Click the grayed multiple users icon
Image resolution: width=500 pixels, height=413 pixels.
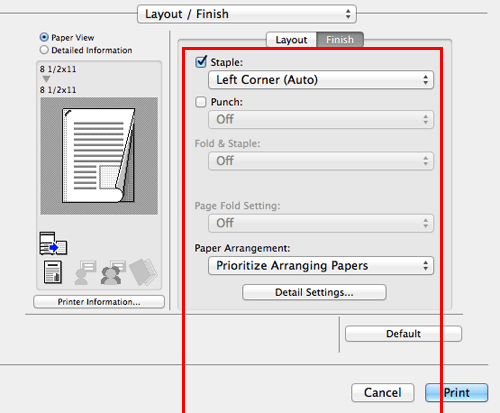click(113, 272)
